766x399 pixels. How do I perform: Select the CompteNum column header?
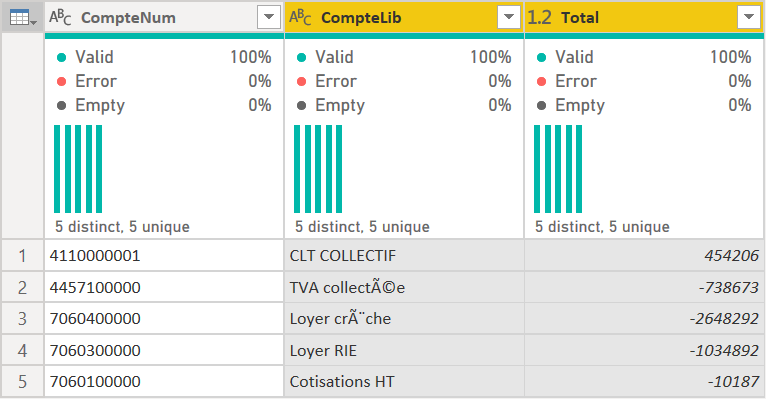tap(164, 18)
